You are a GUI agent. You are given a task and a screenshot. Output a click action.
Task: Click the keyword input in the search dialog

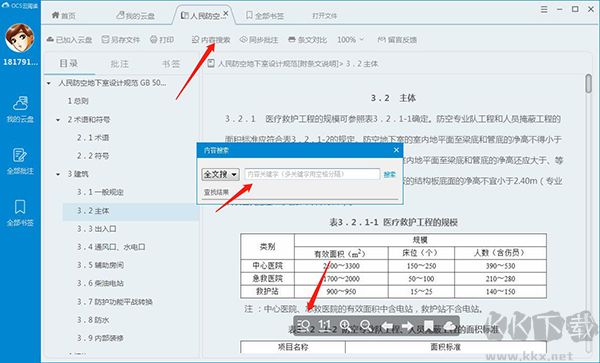pyautogui.click(x=312, y=174)
